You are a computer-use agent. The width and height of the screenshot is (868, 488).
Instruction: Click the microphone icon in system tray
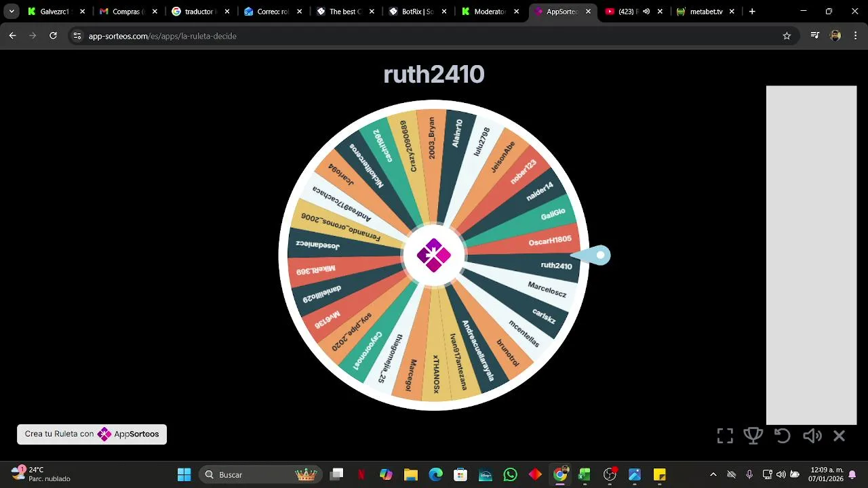pyautogui.click(x=749, y=474)
